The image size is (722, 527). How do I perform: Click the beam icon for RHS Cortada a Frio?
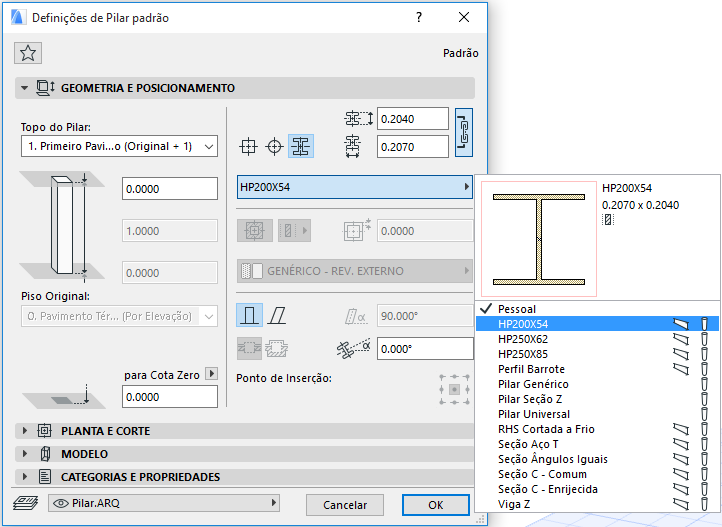pos(681,429)
